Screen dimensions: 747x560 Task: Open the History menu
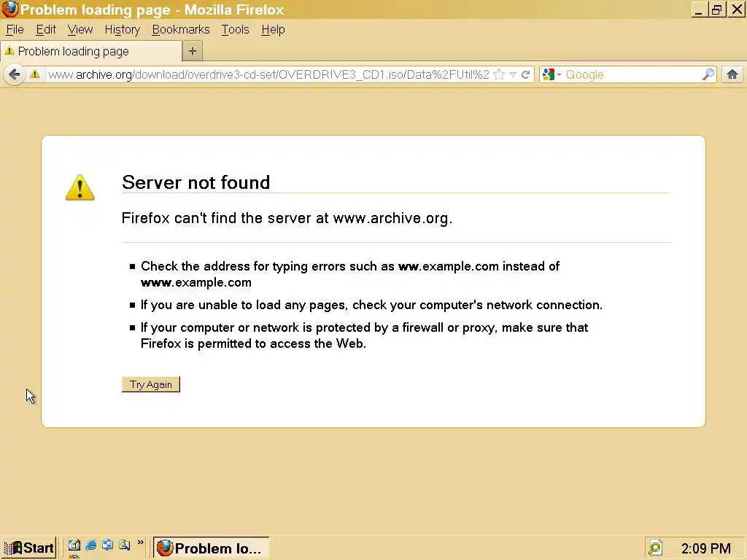pyautogui.click(x=123, y=29)
